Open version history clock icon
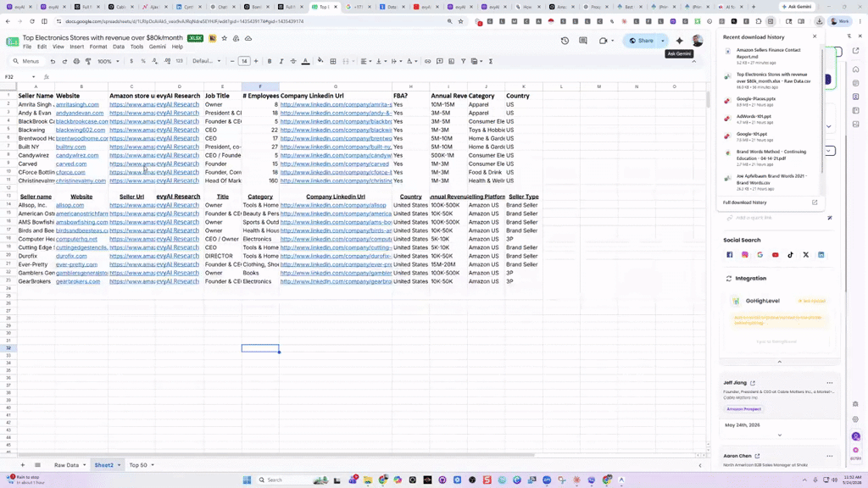Screen dimensions: 868x488 coord(565,41)
